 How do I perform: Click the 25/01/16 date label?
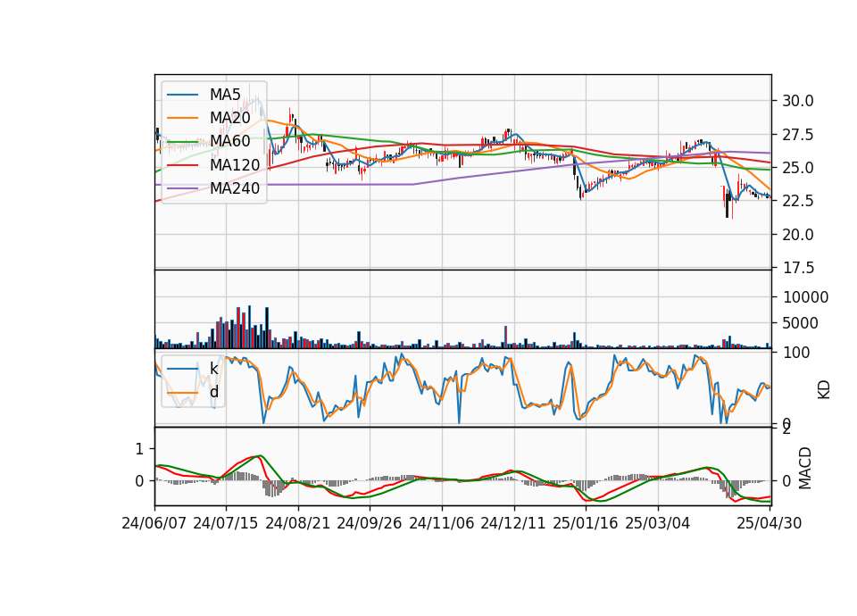point(586,523)
